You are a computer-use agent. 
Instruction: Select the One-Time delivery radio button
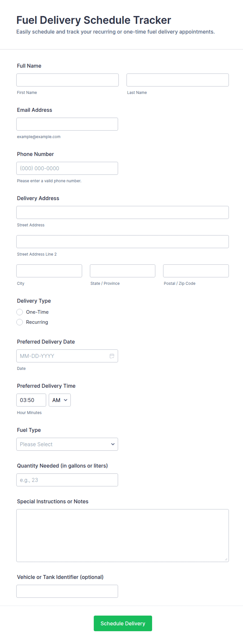coord(20,312)
